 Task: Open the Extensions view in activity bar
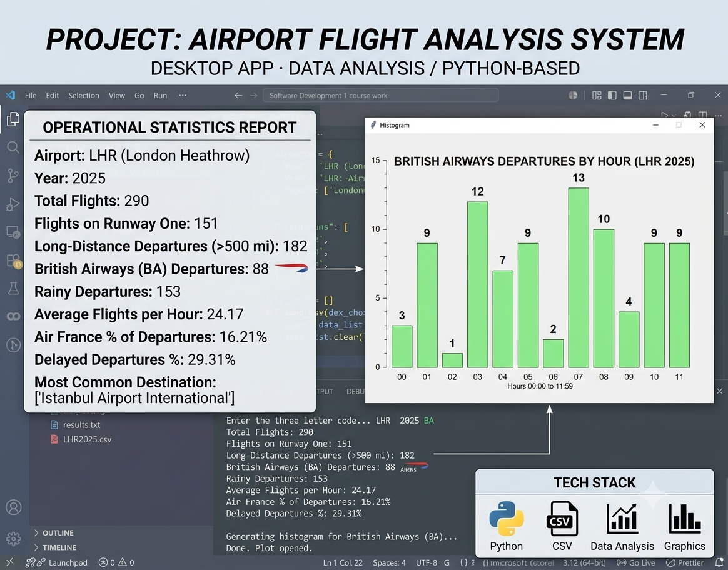(14, 261)
